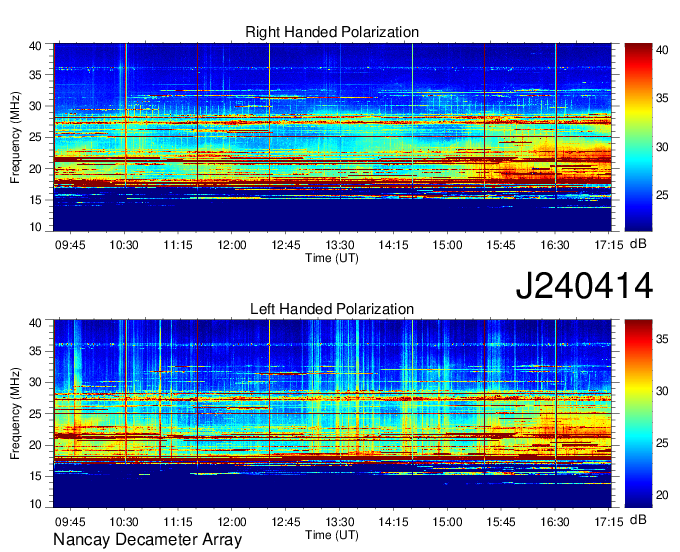
Task: Click the 40 dB label on Right Handed colorbar
Action: point(662,50)
